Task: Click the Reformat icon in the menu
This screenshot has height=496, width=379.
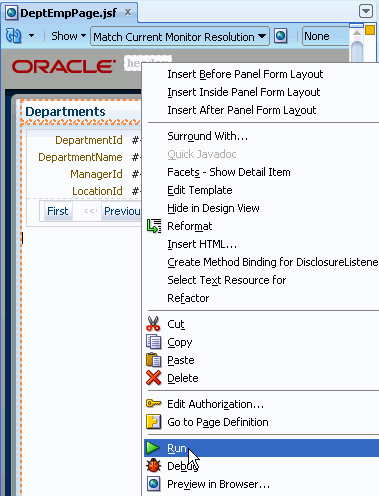Action: 154,226
